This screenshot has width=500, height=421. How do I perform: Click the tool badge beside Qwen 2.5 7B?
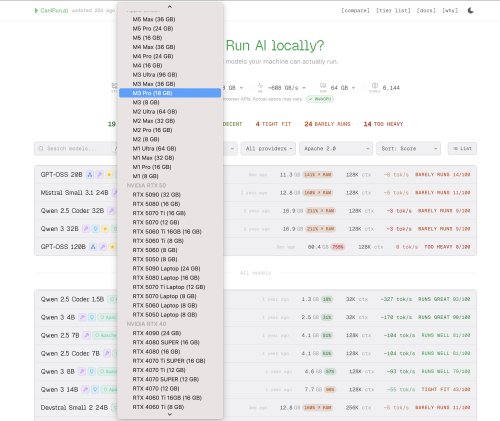(x=87, y=335)
